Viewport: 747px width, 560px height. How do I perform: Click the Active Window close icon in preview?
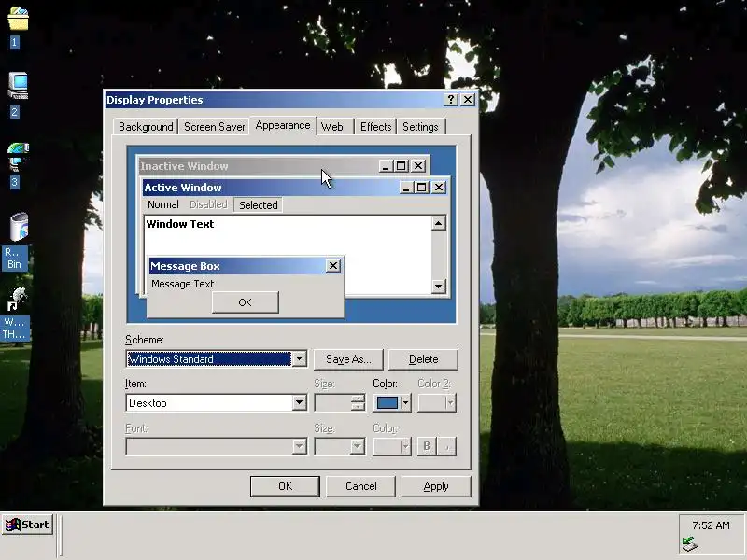439,188
